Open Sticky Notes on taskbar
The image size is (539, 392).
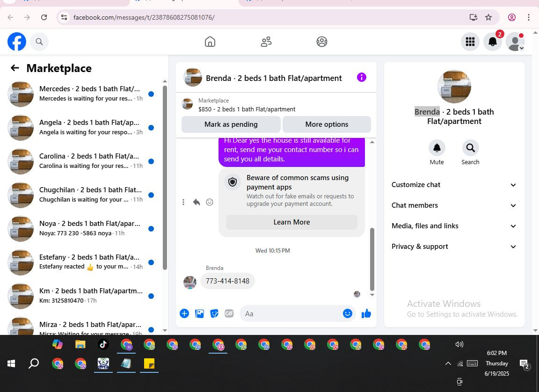coord(149,363)
